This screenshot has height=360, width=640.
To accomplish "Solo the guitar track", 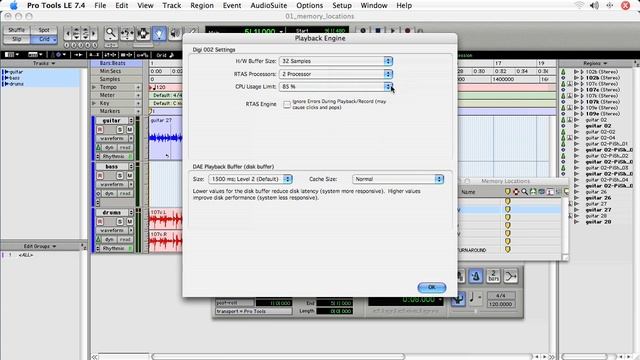I will [120, 129].
